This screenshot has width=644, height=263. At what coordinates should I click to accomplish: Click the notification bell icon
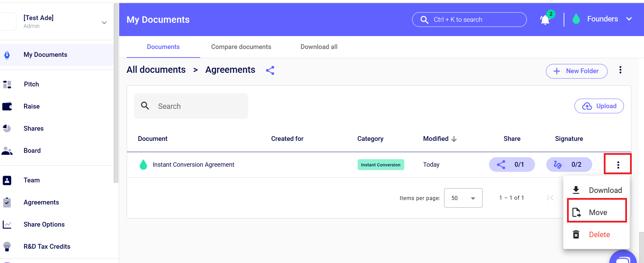coord(545,20)
